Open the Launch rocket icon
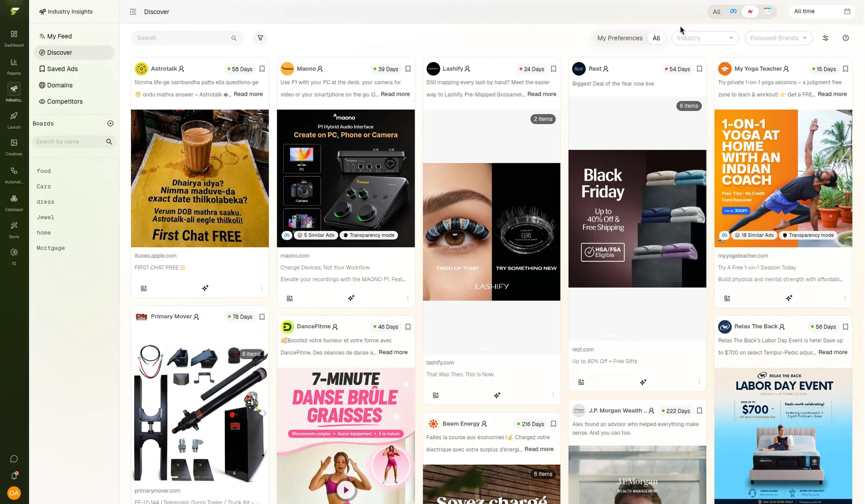The image size is (865, 504). (14, 120)
